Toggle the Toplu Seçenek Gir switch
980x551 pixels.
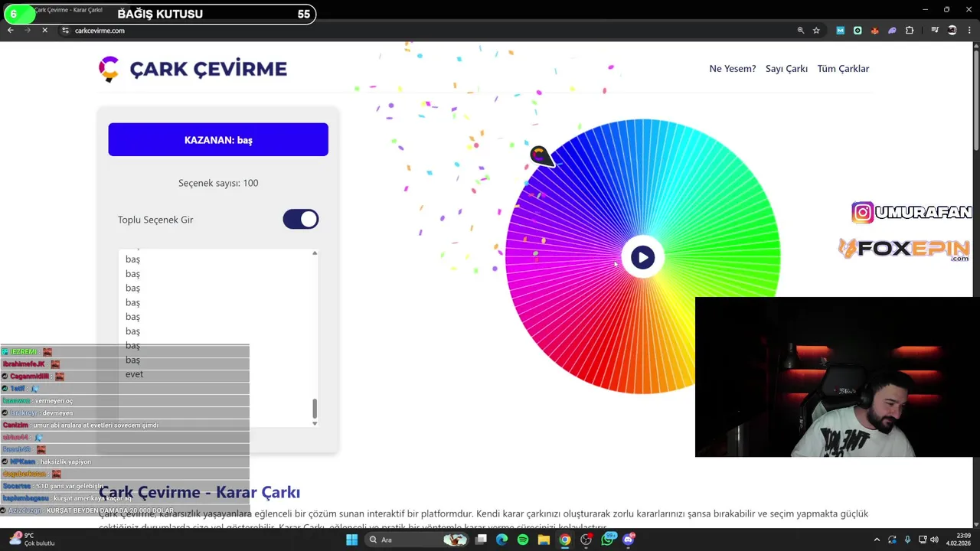[301, 220]
